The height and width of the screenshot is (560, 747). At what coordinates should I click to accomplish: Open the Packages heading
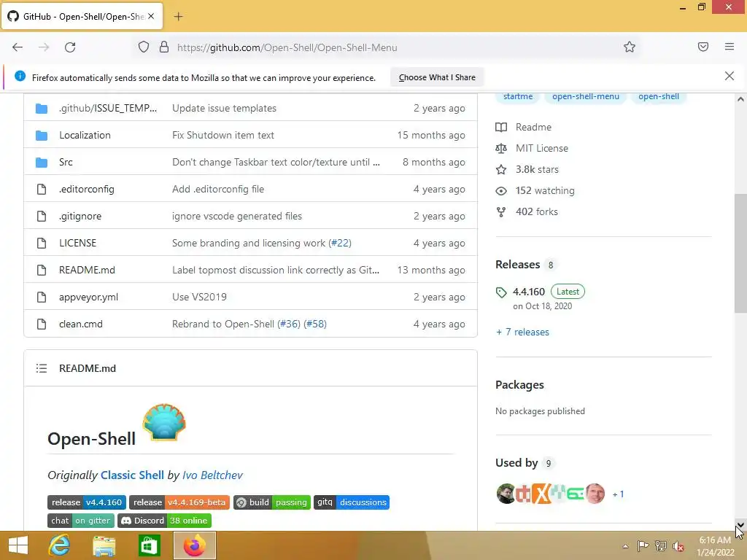(519, 385)
